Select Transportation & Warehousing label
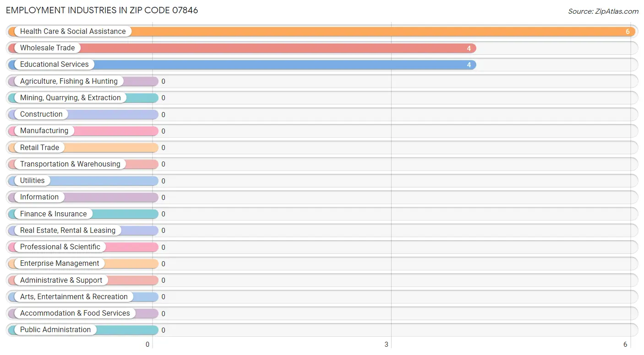 70,164
